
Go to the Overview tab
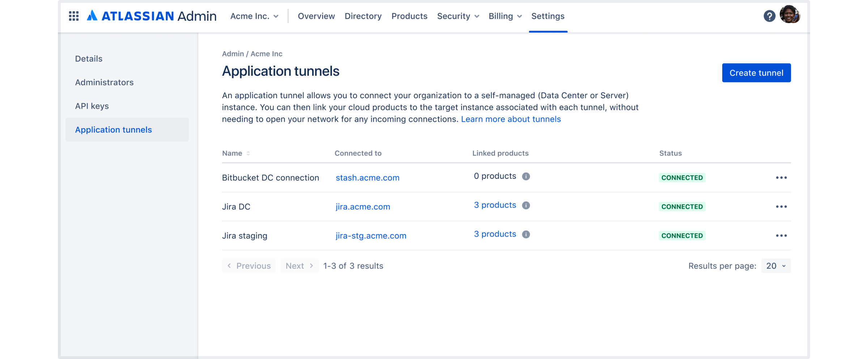[x=316, y=16]
